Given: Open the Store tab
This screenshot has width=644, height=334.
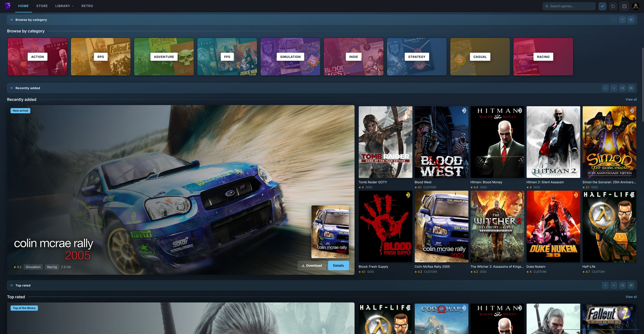Looking at the screenshot, I should coord(42,6).
